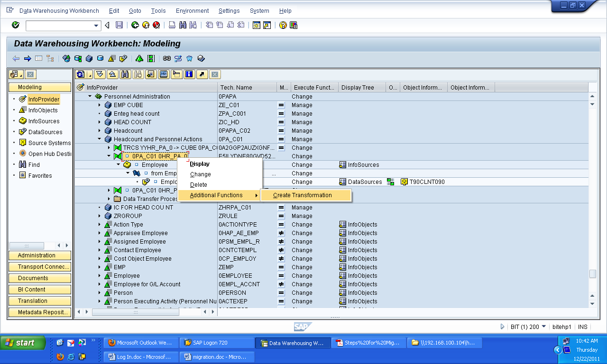Image resolution: width=607 pixels, height=364 pixels.
Task: Click the green tree hierarchy icon
Action: click(139, 59)
